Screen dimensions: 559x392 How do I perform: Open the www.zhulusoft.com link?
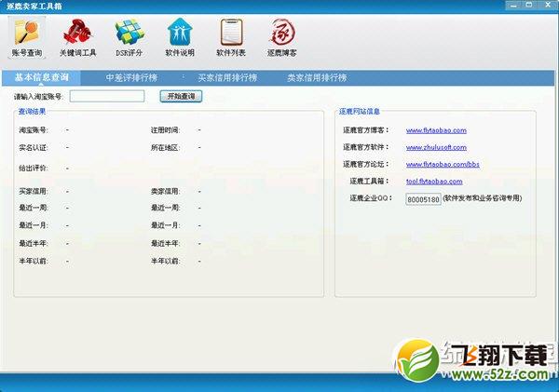(x=436, y=147)
